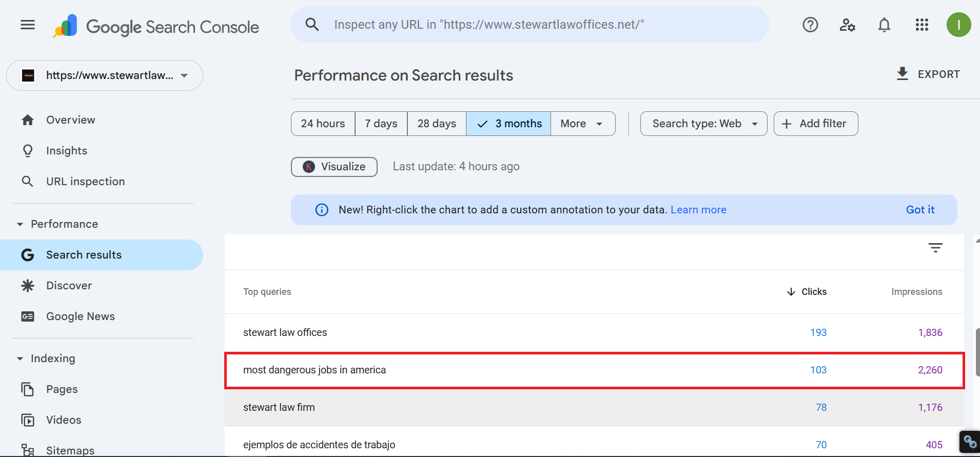
Task: Click the EXPORT button
Action: point(928,74)
